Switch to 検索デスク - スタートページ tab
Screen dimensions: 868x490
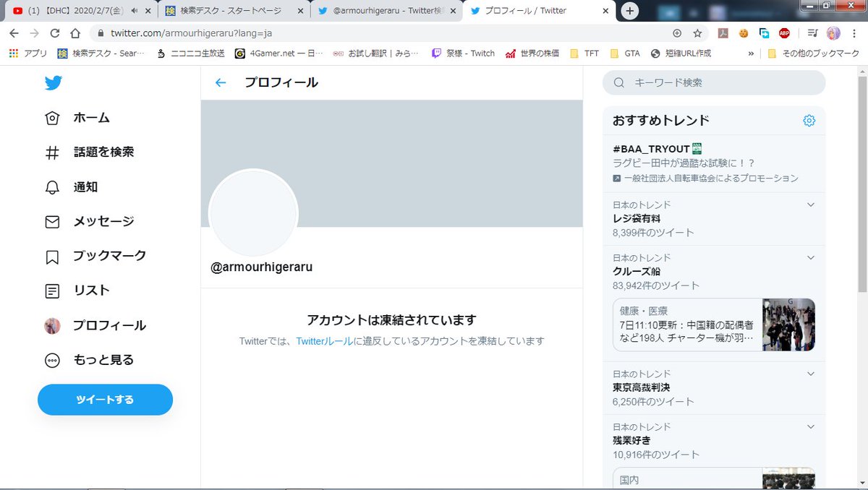pos(233,11)
